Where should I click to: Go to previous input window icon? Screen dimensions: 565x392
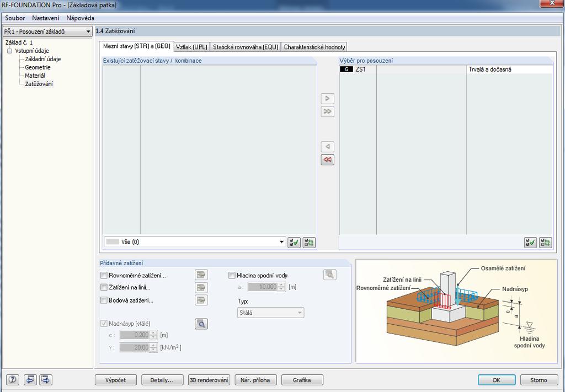(30, 379)
